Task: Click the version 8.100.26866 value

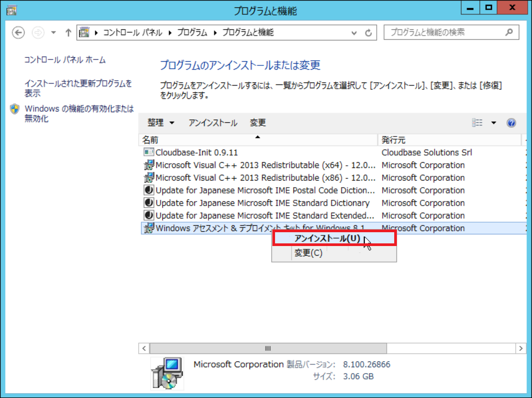Action: coord(367,365)
